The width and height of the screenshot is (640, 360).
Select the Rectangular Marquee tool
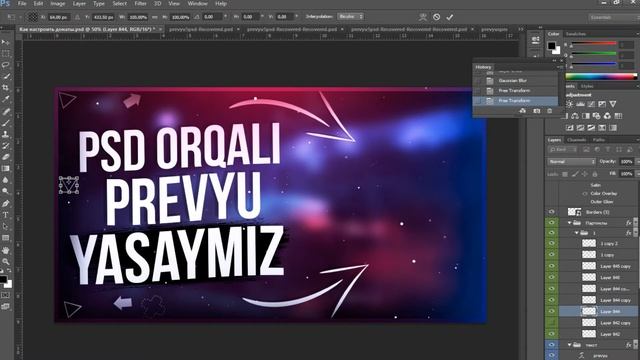[x=6, y=53]
